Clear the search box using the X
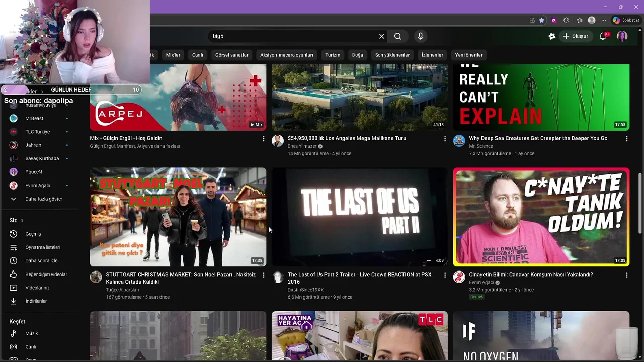The image size is (644, 362). coord(381,36)
